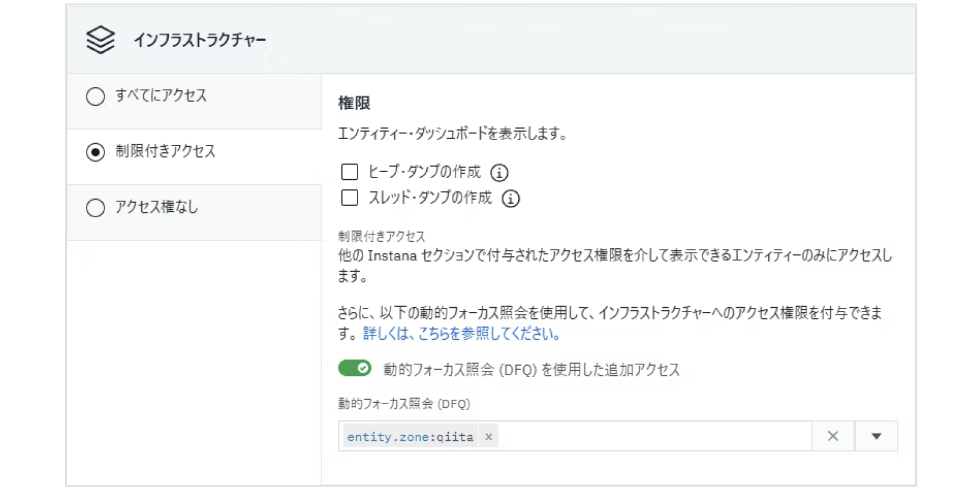The height and width of the screenshot is (490, 980).
Task: Select 制限付きアクセス radio button
Action: pos(95,152)
